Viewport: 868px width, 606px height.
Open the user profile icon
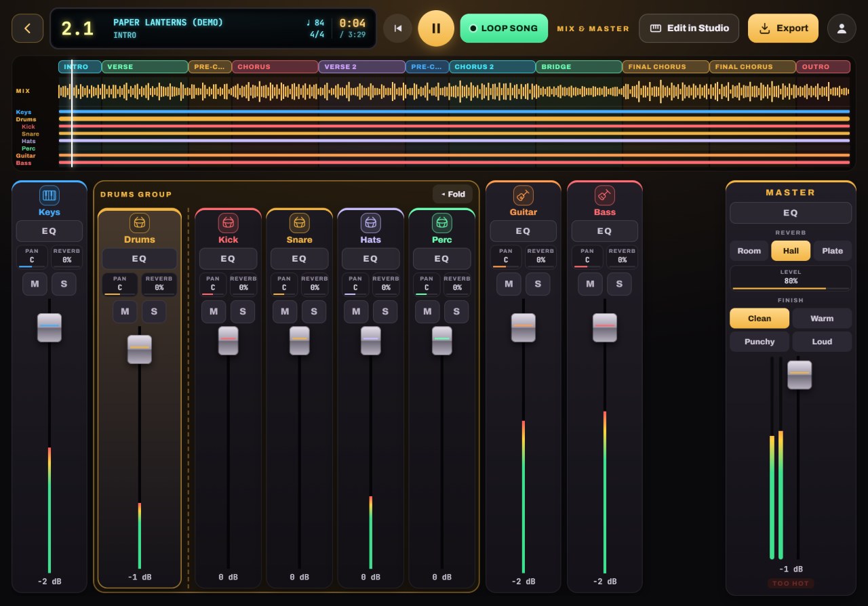pyautogui.click(x=842, y=28)
